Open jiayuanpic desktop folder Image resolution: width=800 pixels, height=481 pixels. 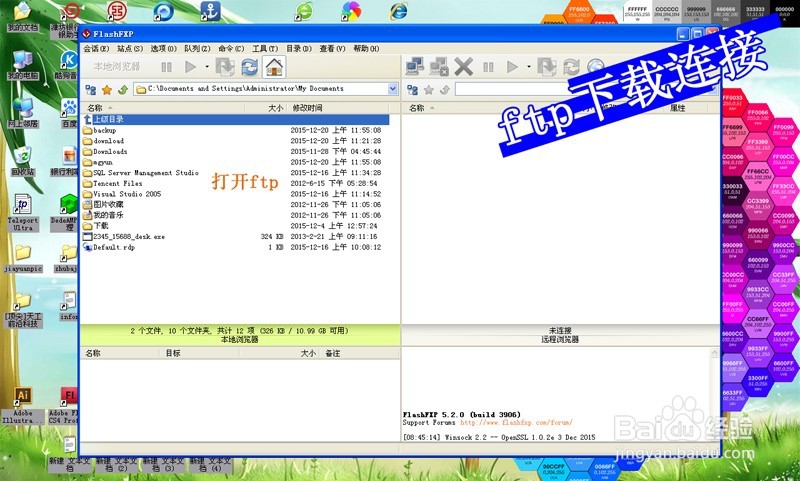pos(22,258)
